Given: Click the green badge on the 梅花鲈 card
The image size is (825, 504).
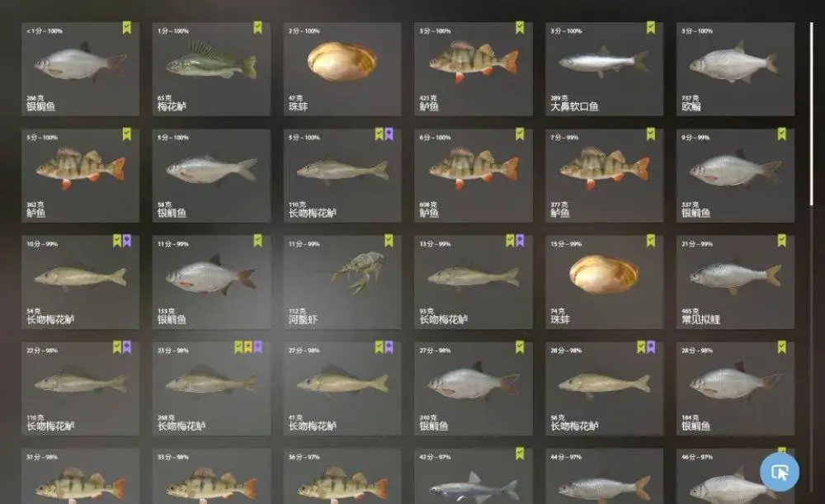Looking at the screenshot, I should (257, 27).
